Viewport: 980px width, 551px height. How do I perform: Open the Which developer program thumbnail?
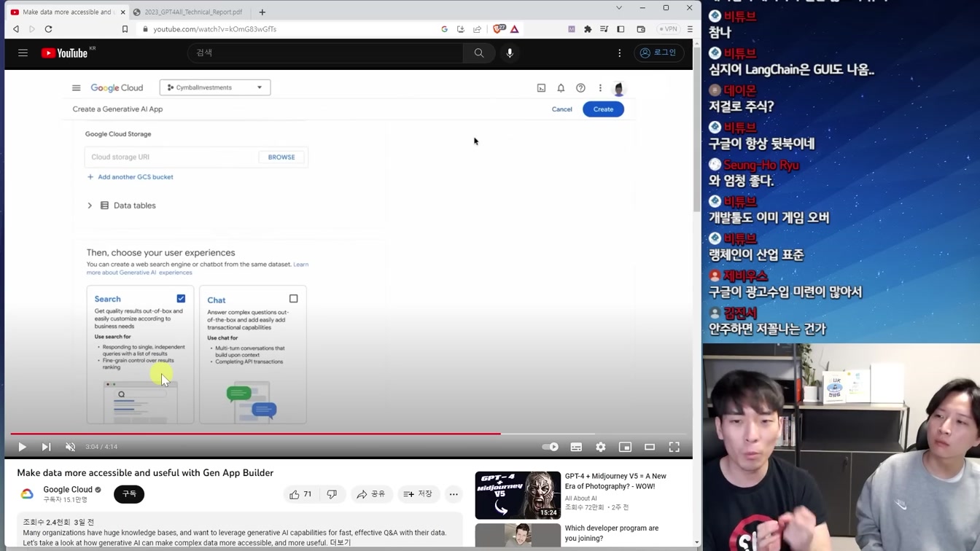[x=518, y=536]
